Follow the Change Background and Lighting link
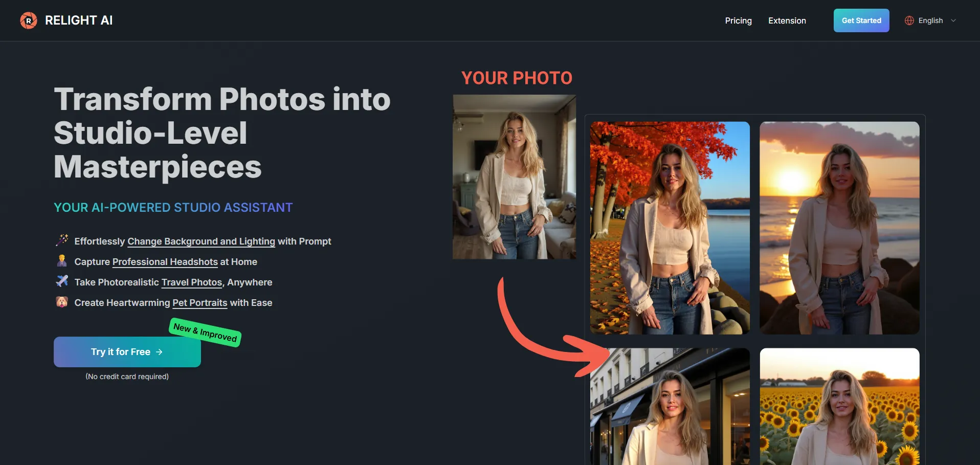The height and width of the screenshot is (465, 980). [201, 241]
